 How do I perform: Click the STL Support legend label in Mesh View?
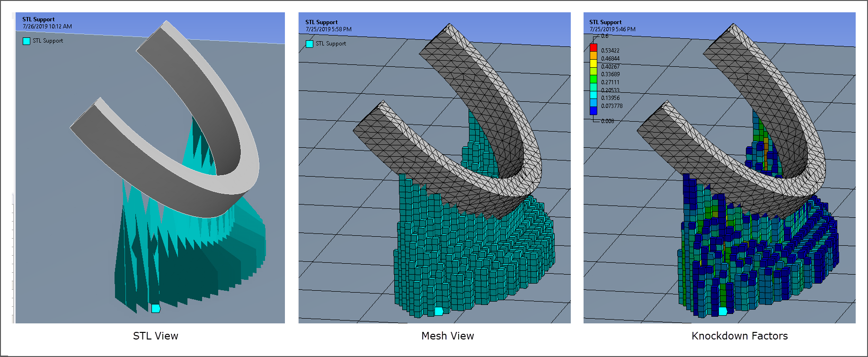pos(331,44)
